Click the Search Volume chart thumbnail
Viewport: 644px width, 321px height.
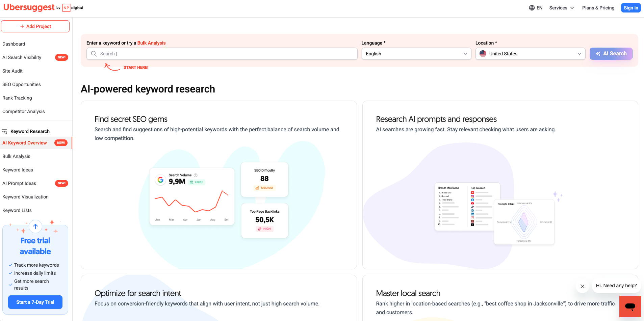coord(192,196)
